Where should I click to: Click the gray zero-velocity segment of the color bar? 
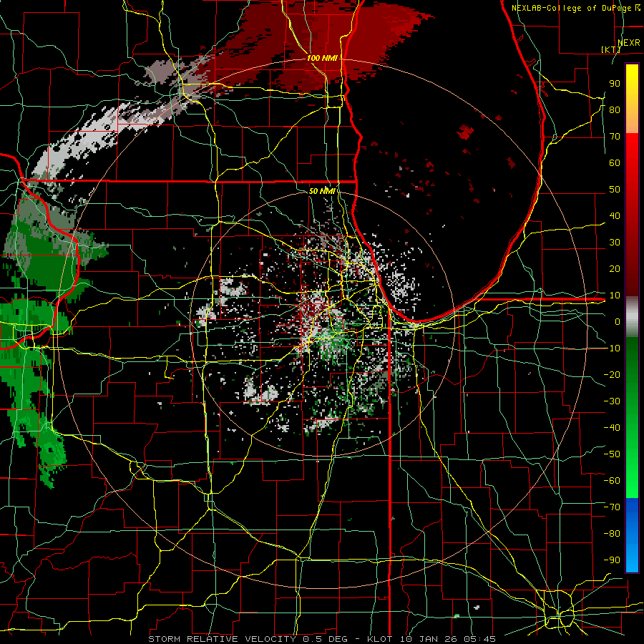(x=632, y=317)
